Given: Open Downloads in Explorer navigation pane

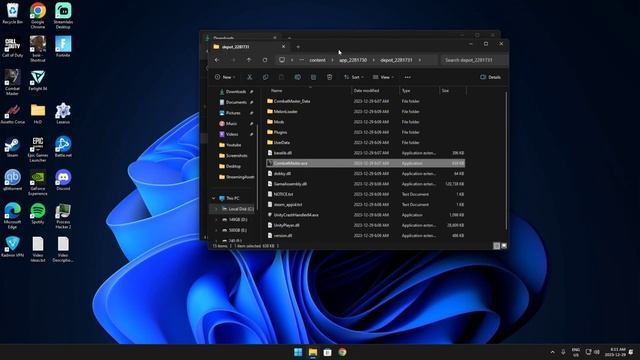Looking at the screenshot, I should tap(235, 92).
